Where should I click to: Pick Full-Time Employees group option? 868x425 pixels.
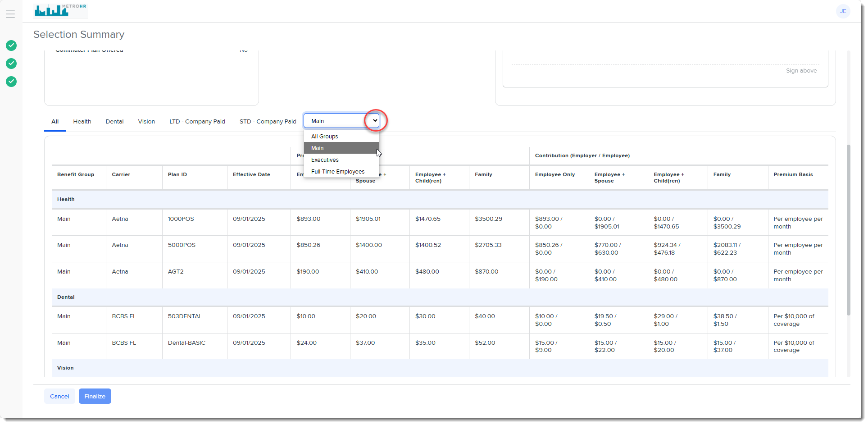click(x=338, y=172)
